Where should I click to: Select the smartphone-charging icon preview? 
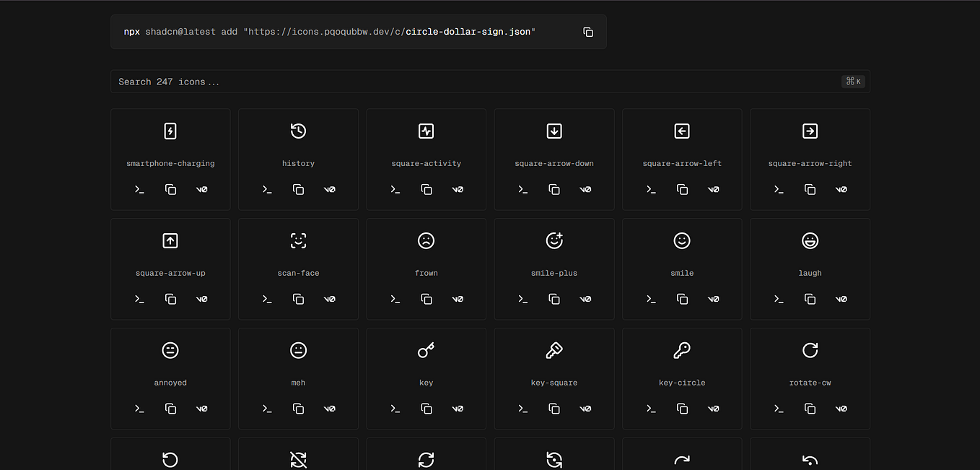tap(170, 131)
